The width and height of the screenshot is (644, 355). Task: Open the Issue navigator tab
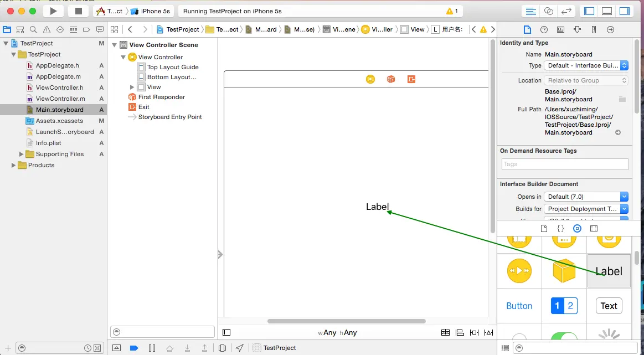tap(47, 29)
